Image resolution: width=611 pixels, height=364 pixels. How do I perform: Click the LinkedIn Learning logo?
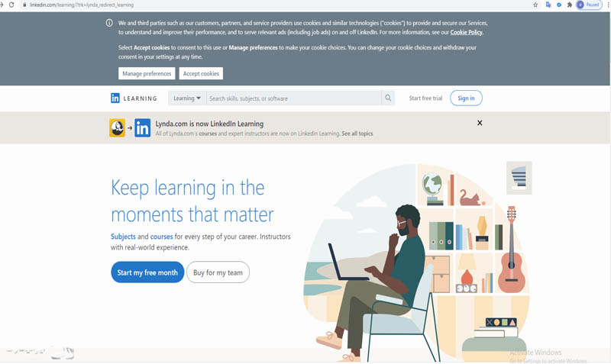[134, 98]
